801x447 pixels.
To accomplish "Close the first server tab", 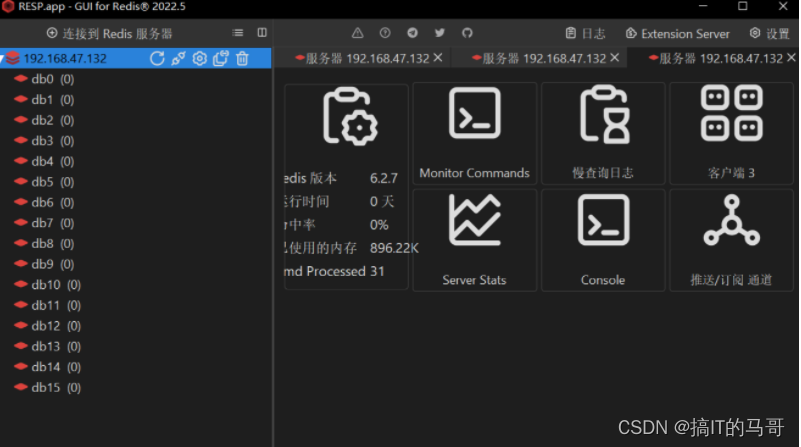I will [x=438, y=58].
